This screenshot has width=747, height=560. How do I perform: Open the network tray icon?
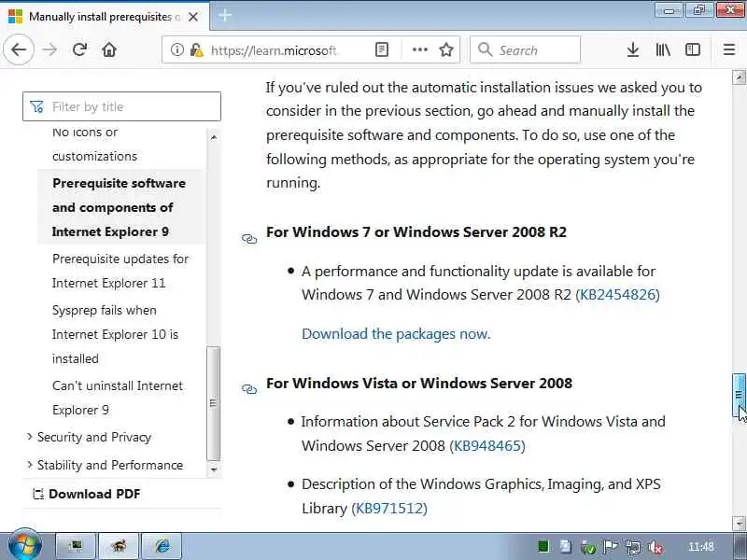[x=633, y=547]
